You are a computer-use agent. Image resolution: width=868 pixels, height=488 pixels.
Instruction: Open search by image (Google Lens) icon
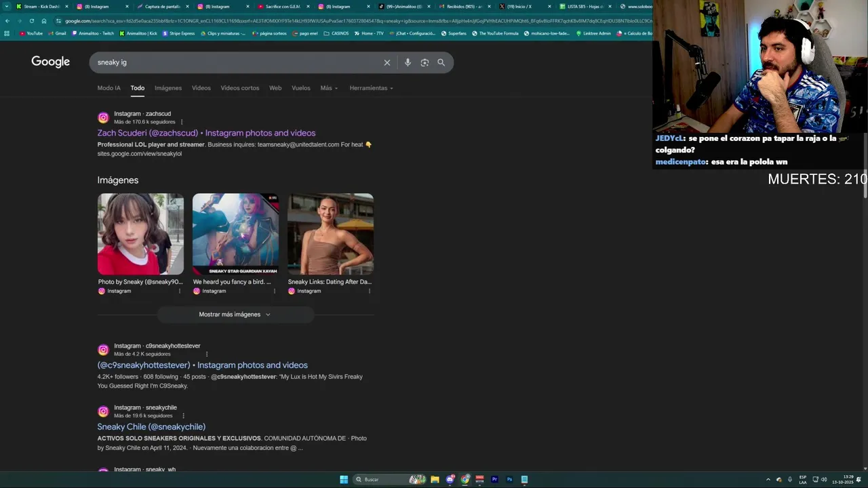pos(425,62)
